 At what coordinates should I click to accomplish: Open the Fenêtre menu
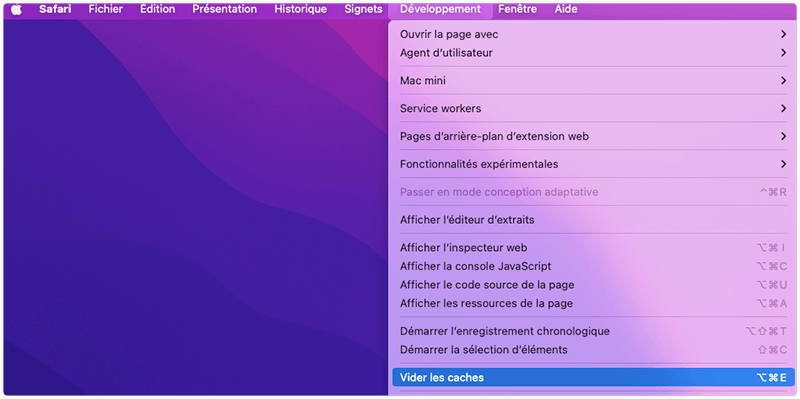pyautogui.click(x=517, y=9)
